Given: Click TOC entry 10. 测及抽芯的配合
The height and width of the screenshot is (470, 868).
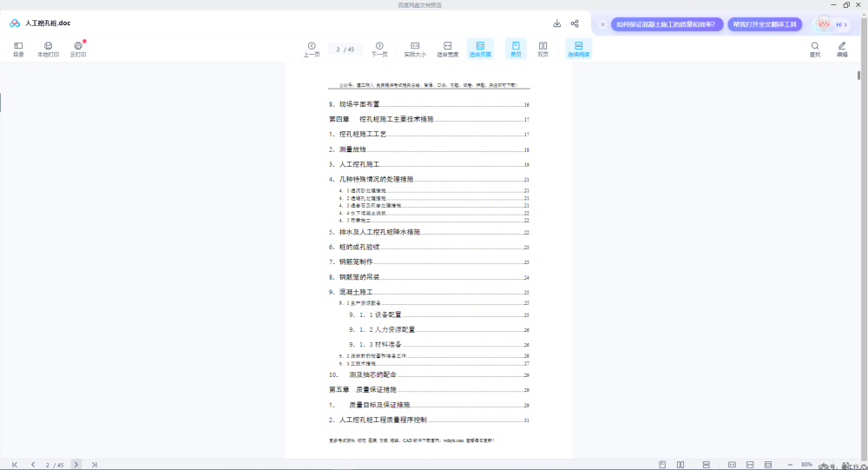Looking at the screenshot, I should coord(429,374).
